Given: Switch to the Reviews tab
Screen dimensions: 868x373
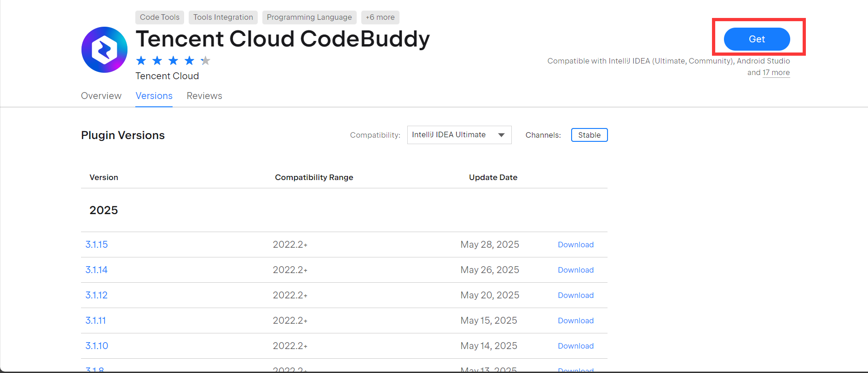Looking at the screenshot, I should coord(204,96).
